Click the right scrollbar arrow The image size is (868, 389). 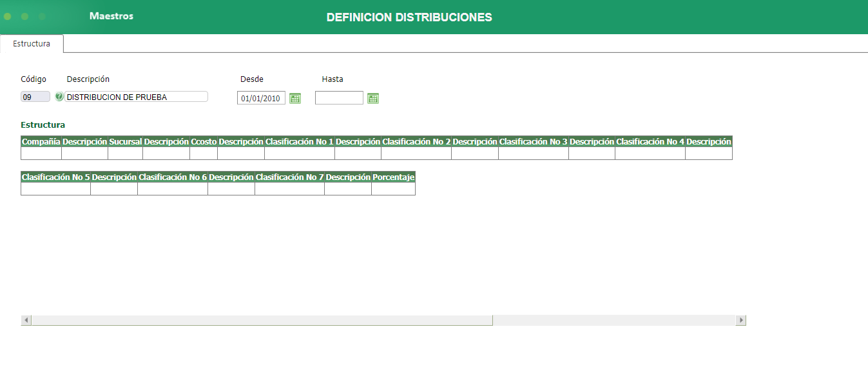tap(741, 319)
